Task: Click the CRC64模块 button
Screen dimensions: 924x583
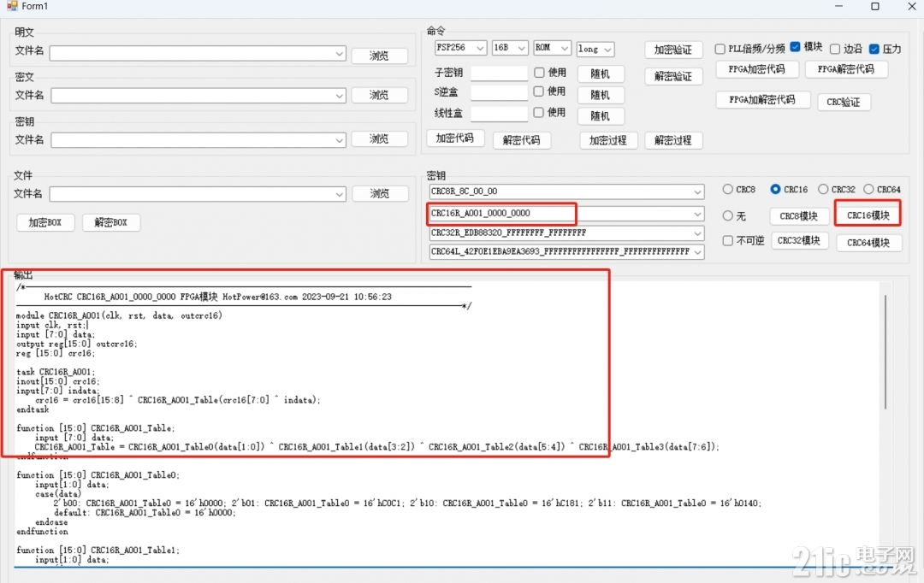Action: click(868, 243)
